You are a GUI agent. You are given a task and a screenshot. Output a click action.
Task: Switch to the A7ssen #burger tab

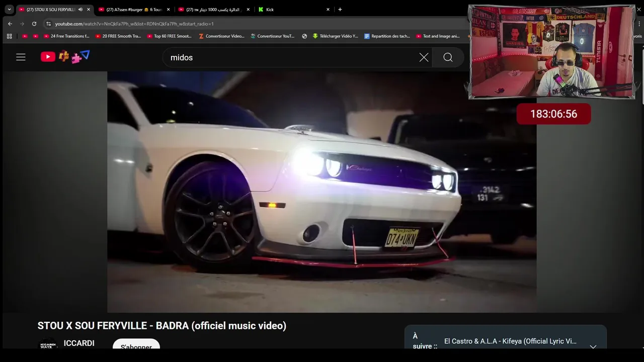tap(133, 10)
